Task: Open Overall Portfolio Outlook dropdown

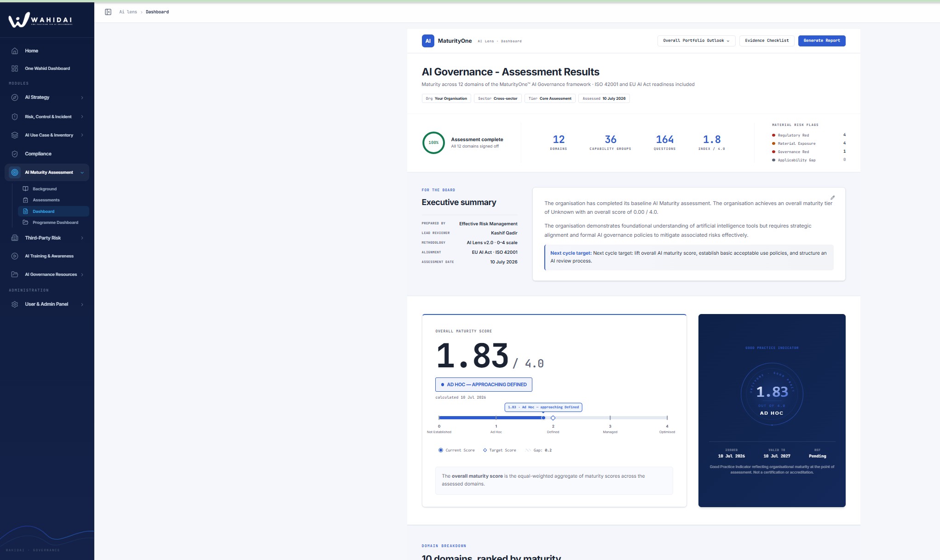Action: point(696,41)
